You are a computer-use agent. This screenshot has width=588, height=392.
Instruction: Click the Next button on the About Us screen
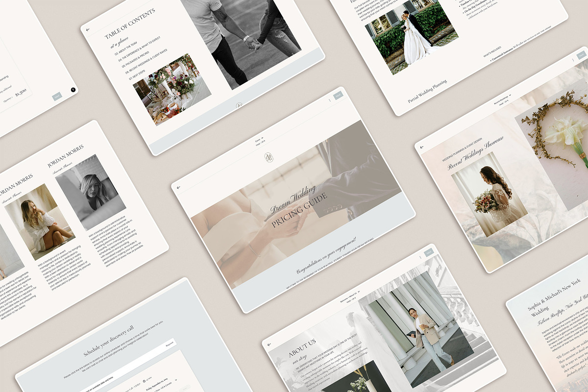[x=429, y=252]
